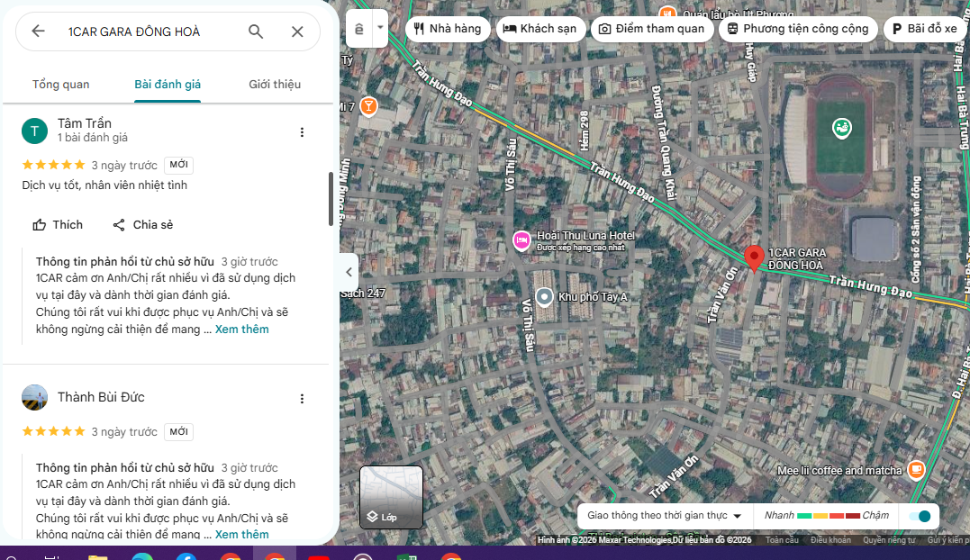Open Thành Bùi Đức's reviewer profile name
Screen dimensions: 970x560
(102, 397)
